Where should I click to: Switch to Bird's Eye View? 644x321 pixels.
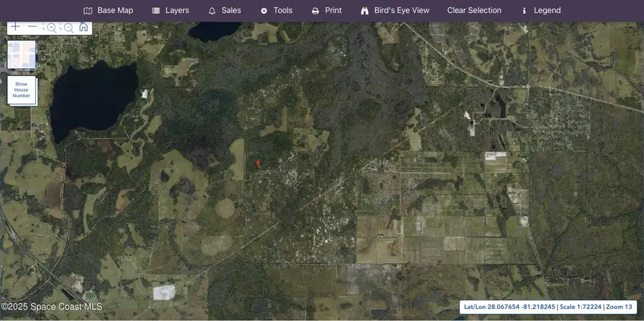click(x=395, y=11)
